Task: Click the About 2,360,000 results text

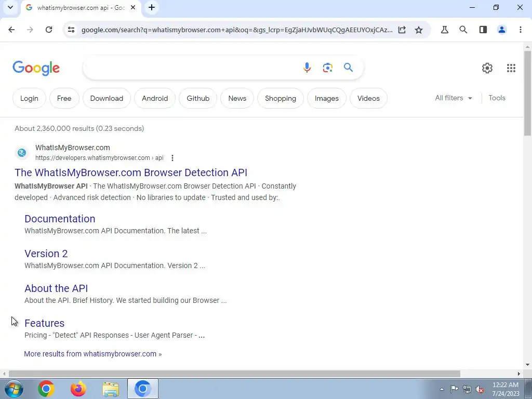Action: [x=79, y=129]
